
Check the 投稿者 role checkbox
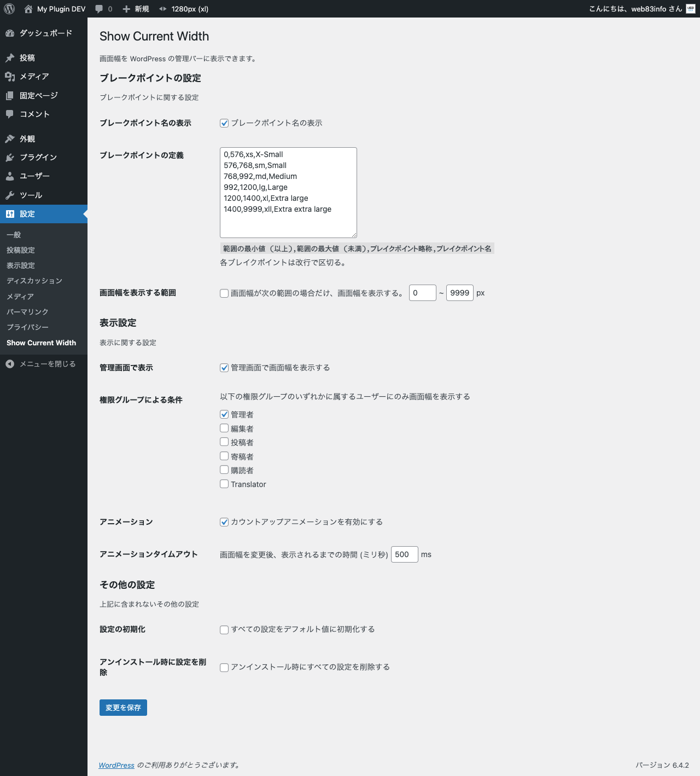(x=224, y=442)
